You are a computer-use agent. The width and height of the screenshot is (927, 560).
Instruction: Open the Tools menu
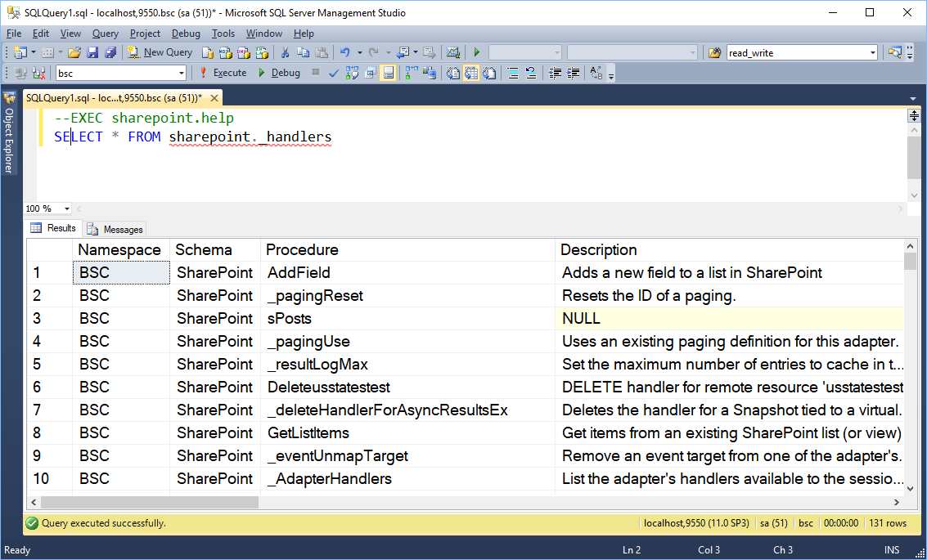click(x=223, y=34)
